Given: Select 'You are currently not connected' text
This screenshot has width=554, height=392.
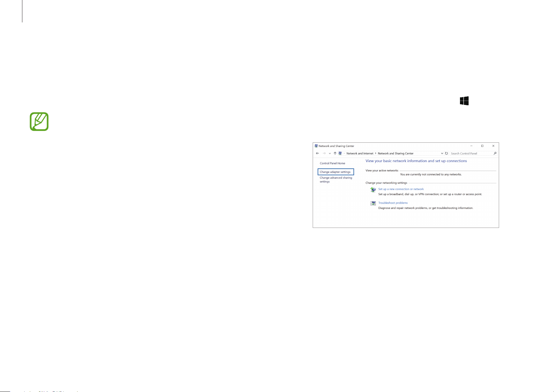Looking at the screenshot, I should coord(431,175).
